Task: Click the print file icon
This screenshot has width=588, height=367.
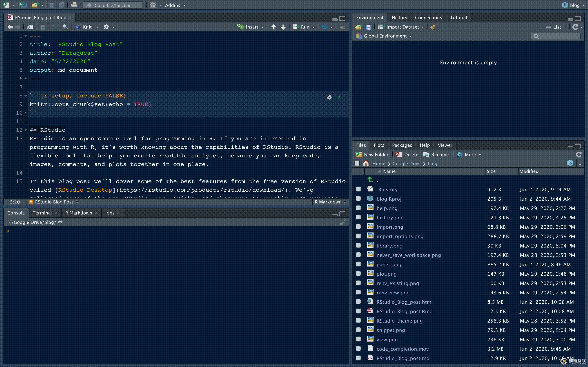Action: click(74, 5)
